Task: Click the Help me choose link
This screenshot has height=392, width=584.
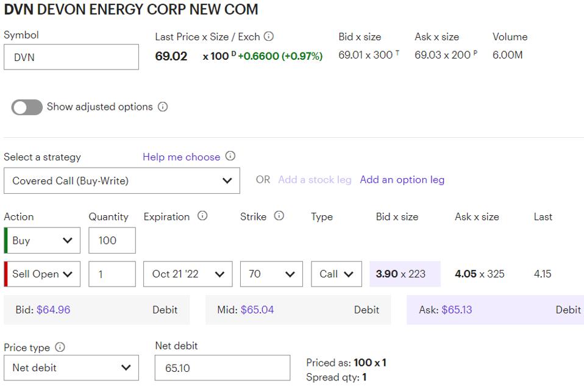Action: click(x=181, y=157)
